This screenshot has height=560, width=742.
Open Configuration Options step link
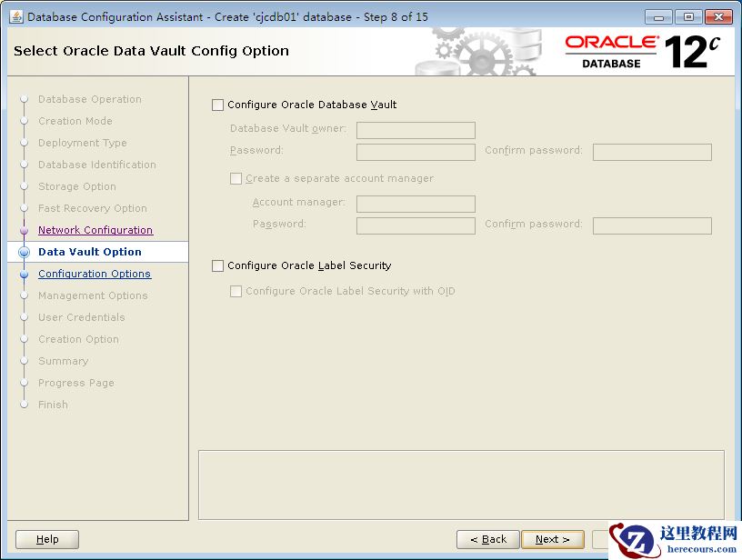point(95,274)
